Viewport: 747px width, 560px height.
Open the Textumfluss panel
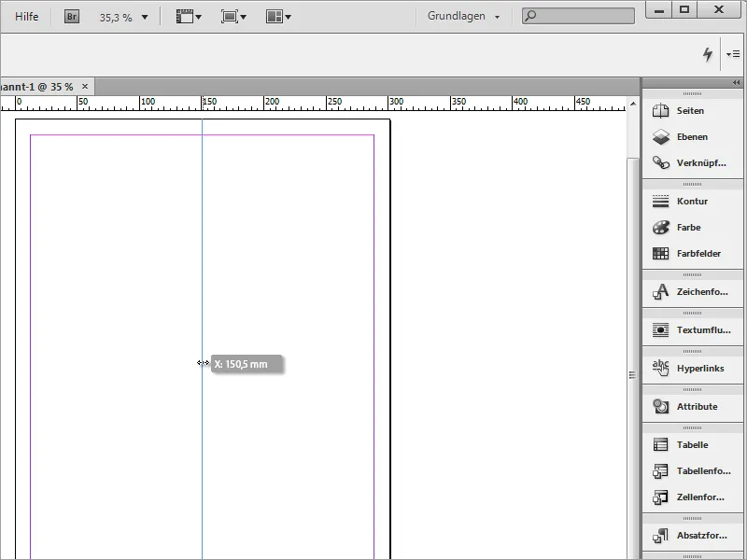pos(691,329)
